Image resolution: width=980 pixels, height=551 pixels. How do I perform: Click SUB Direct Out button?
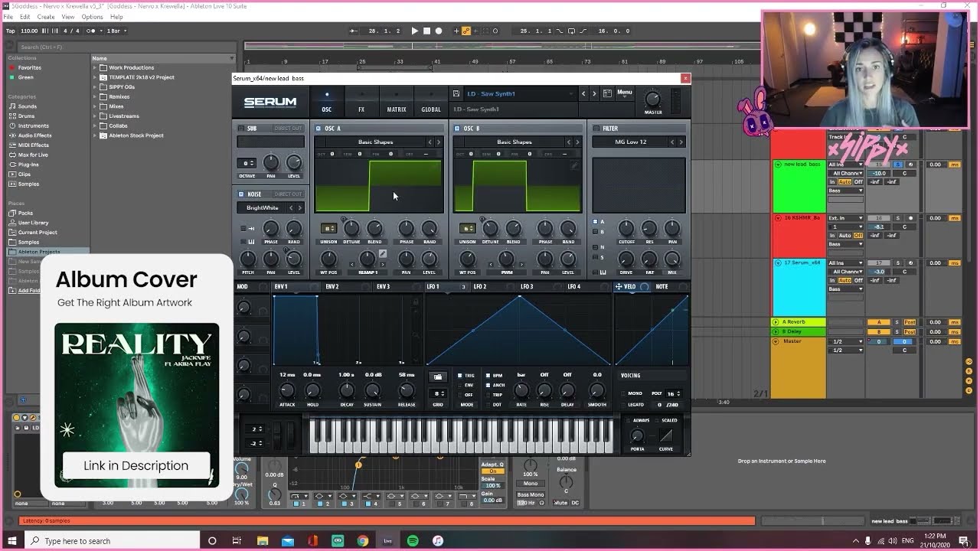click(x=288, y=129)
